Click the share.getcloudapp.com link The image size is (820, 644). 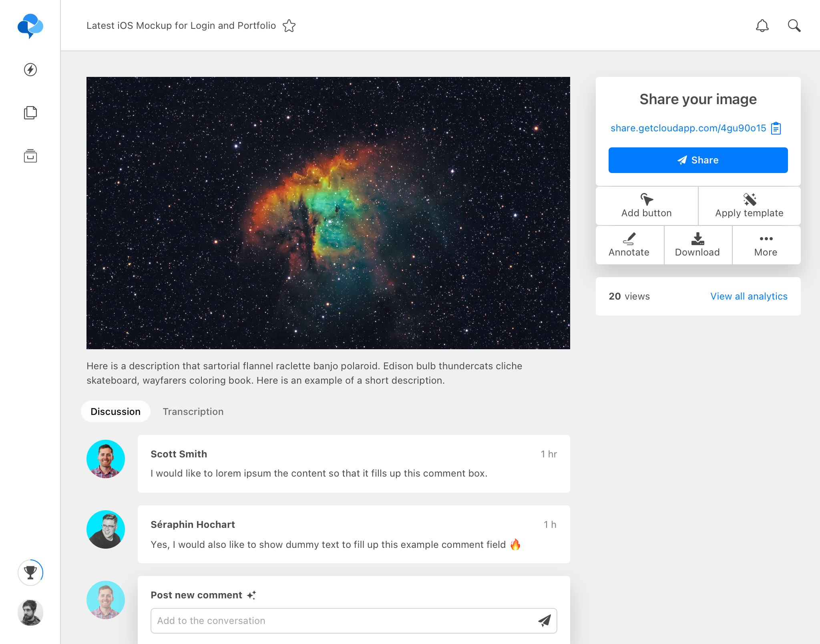(688, 128)
